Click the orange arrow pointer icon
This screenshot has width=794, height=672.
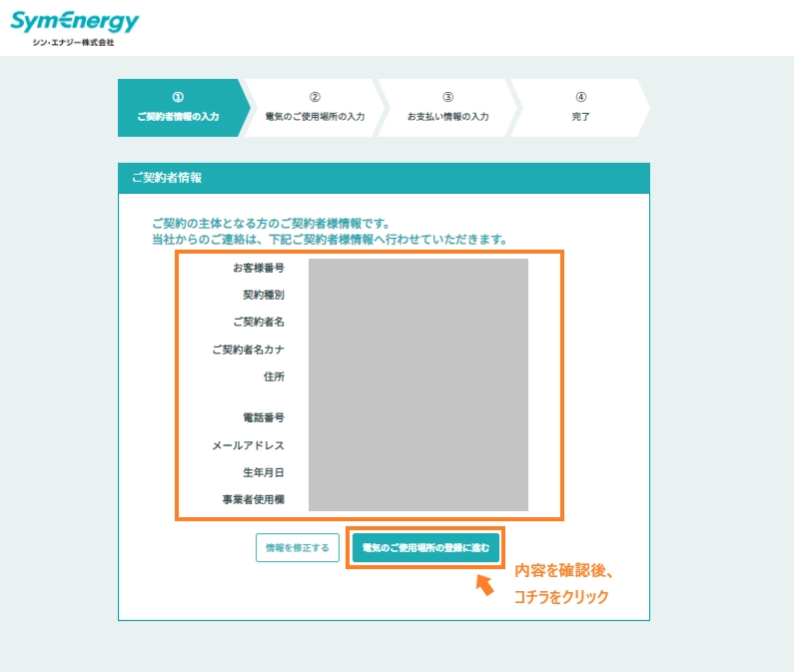point(484,584)
